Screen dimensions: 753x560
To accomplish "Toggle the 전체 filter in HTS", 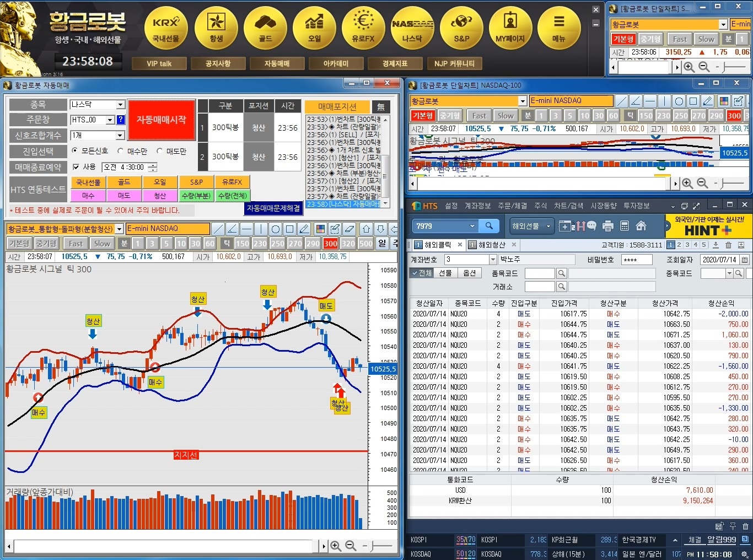I will point(422,273).
